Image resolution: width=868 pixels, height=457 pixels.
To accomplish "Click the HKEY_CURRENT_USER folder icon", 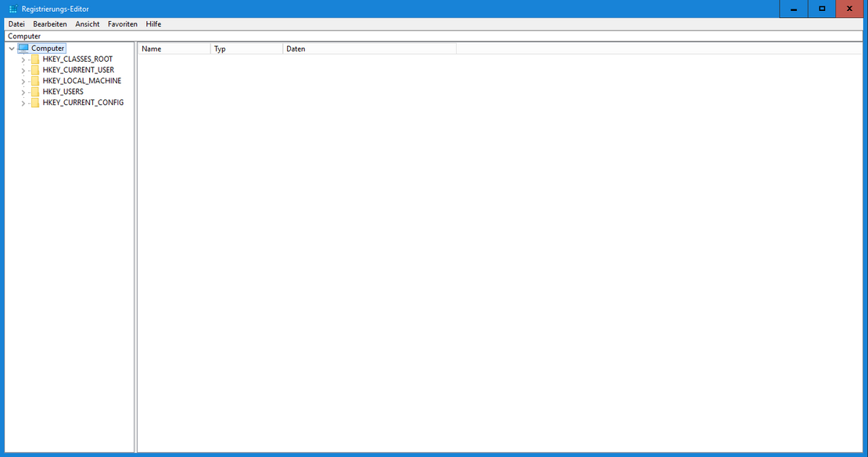I will pos(35,70).
